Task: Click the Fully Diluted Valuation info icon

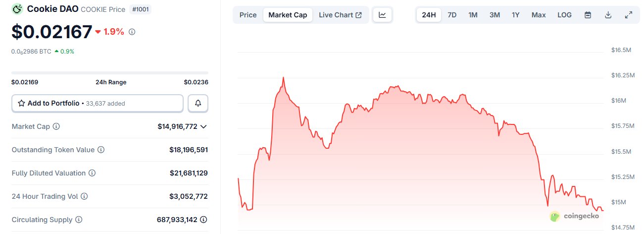Action: coord(92,173)
